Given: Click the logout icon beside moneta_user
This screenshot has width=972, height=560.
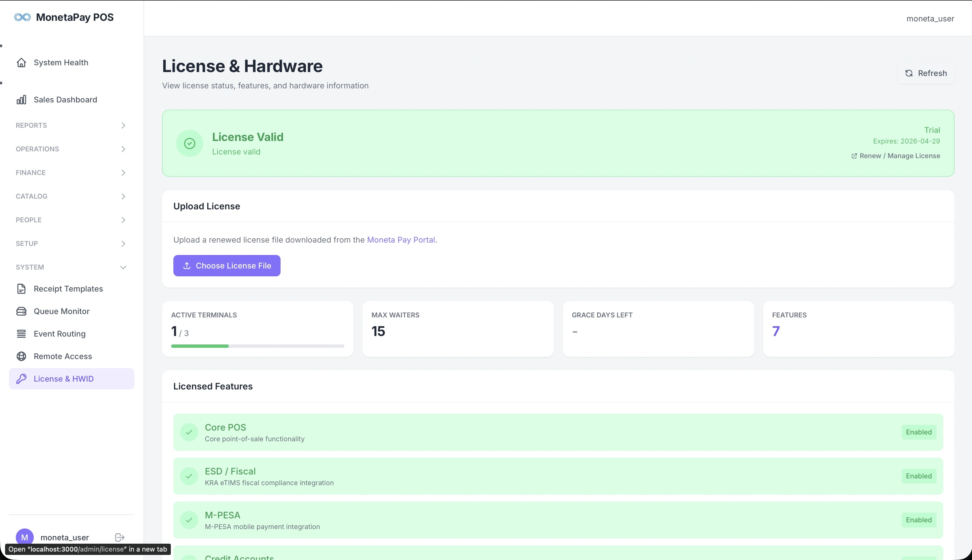Looking at the screenshot, I should point(120,537).
